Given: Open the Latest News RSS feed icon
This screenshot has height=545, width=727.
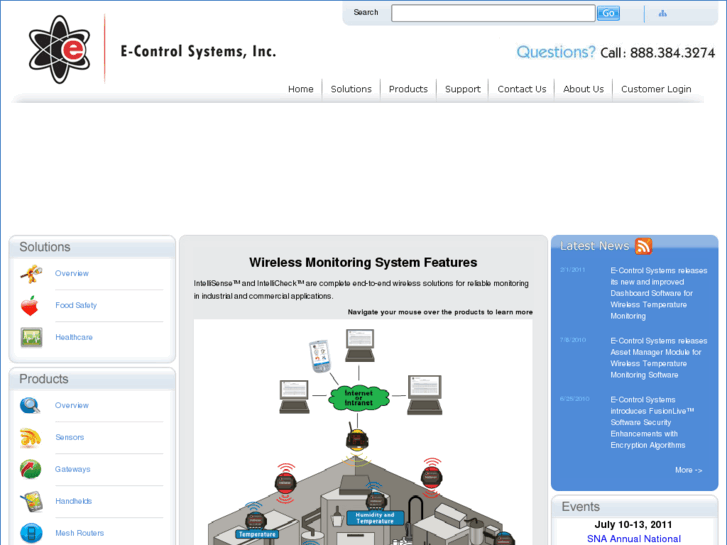Looking at the screenshot, I should (x=643, y=246).
